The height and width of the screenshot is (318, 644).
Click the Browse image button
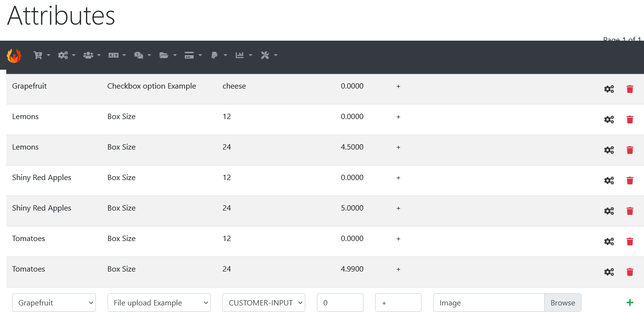coord(563,303)
